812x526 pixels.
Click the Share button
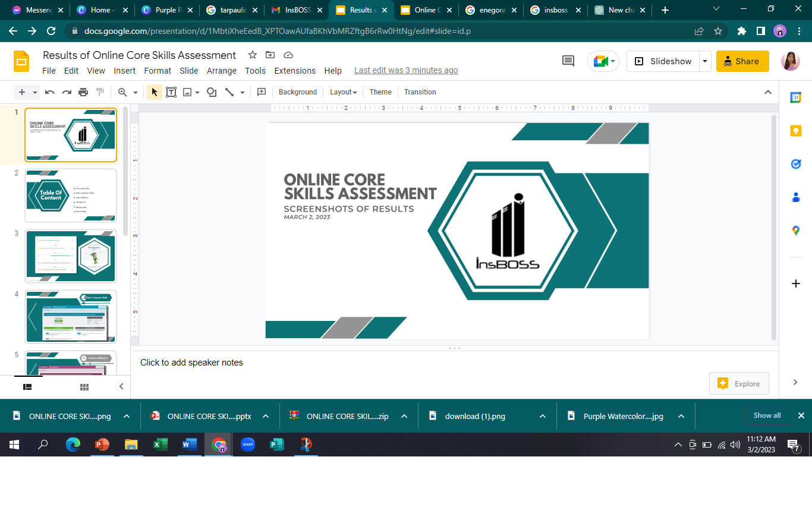pyautogui.click(x=742, y=61)
